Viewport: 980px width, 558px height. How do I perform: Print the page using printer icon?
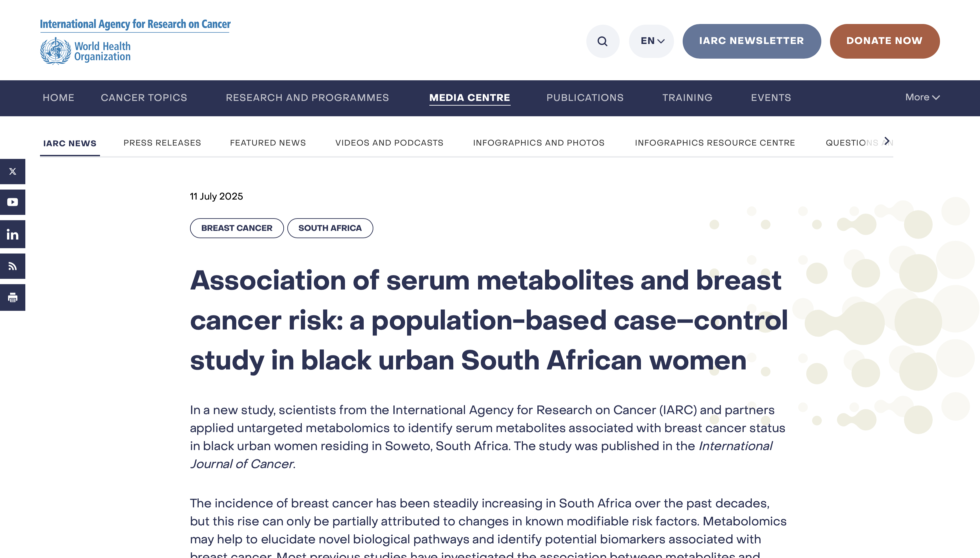click(13, 297)
